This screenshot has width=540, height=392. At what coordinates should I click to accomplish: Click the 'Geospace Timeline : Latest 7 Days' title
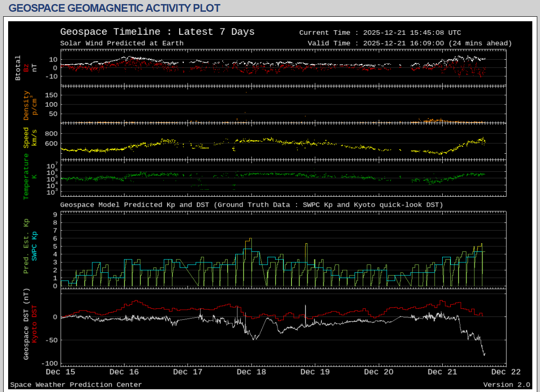tap(157, 32)
